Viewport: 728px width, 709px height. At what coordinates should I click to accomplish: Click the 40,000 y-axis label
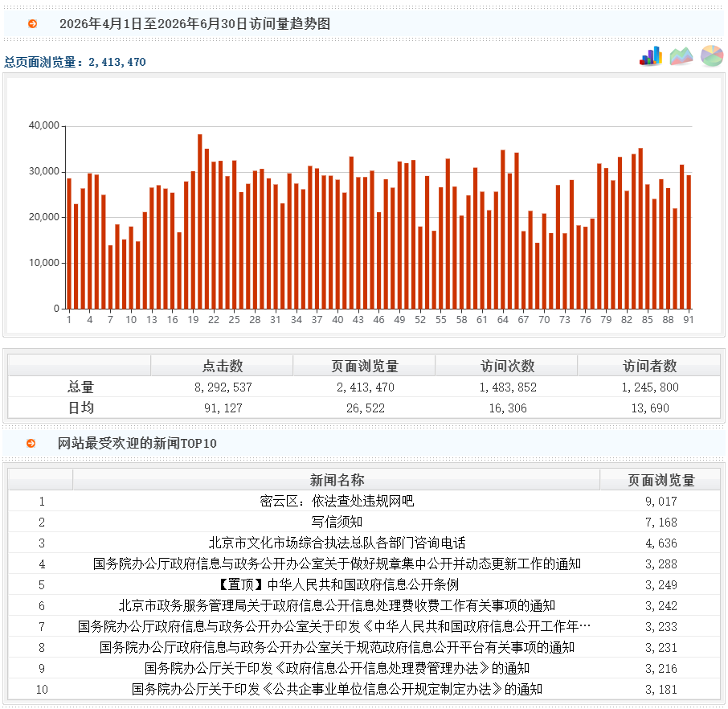point(44,125)
